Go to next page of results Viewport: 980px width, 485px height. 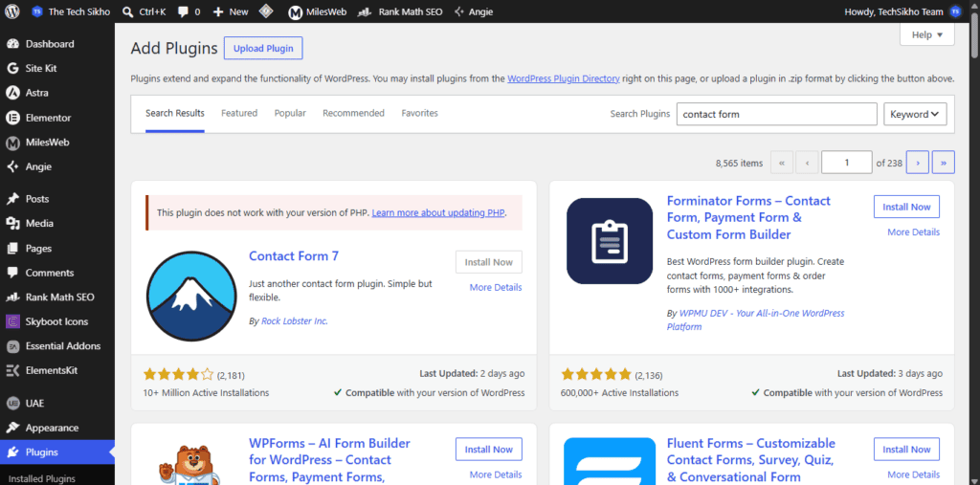click(918, 163)
